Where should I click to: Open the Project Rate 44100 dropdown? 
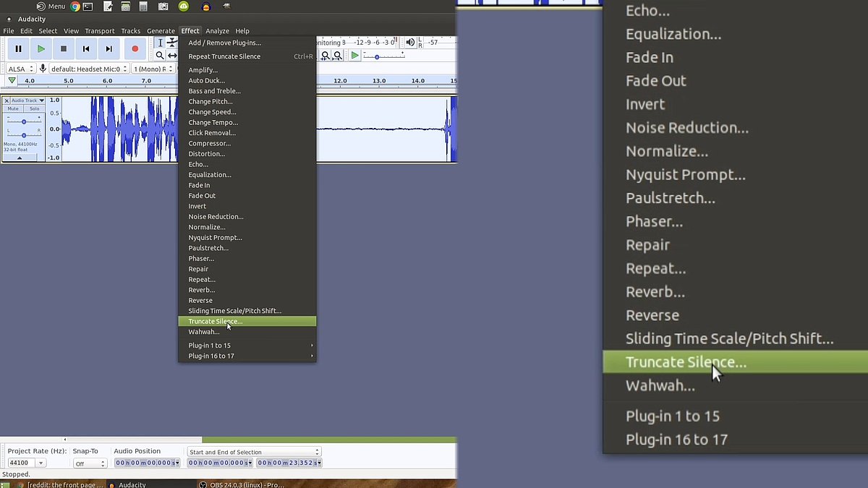pyautogui.click(x=41, y=463)
